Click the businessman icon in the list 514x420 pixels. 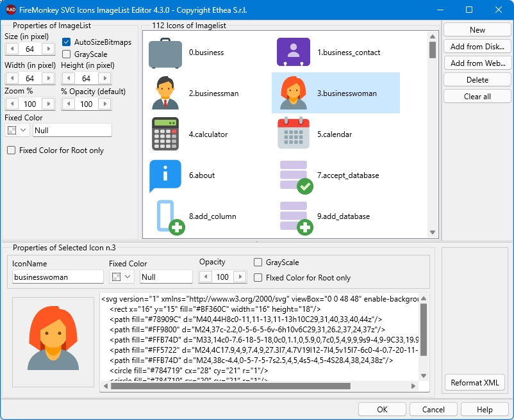[x=166, y=93]
